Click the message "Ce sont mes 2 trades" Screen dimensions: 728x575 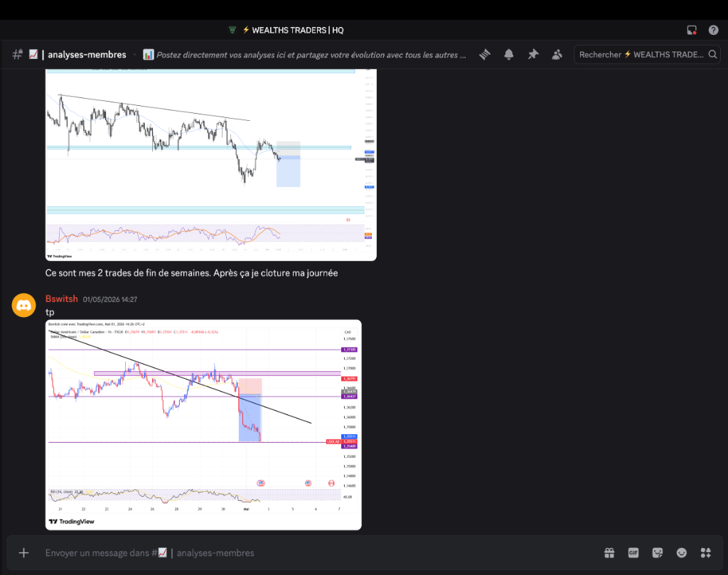click(191, 273)
